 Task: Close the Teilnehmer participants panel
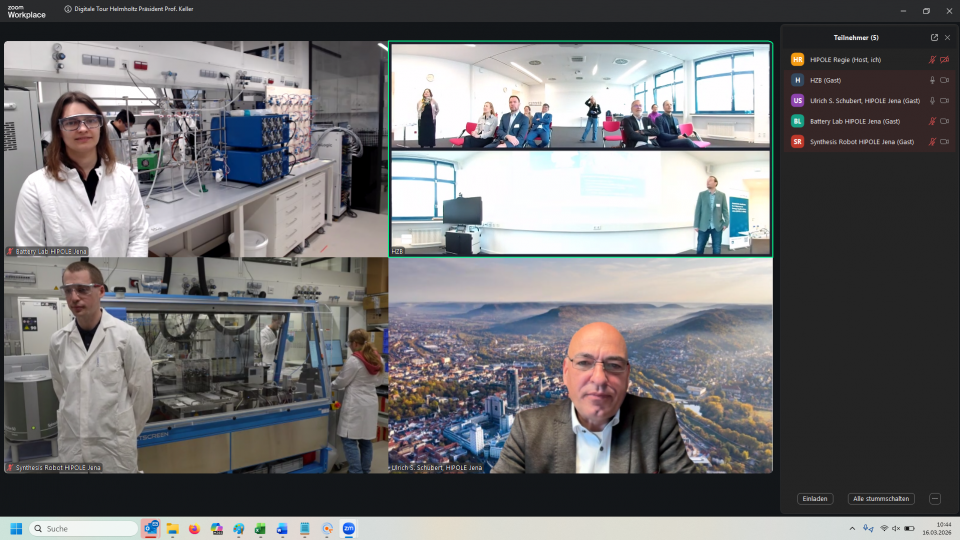[948, 38]
